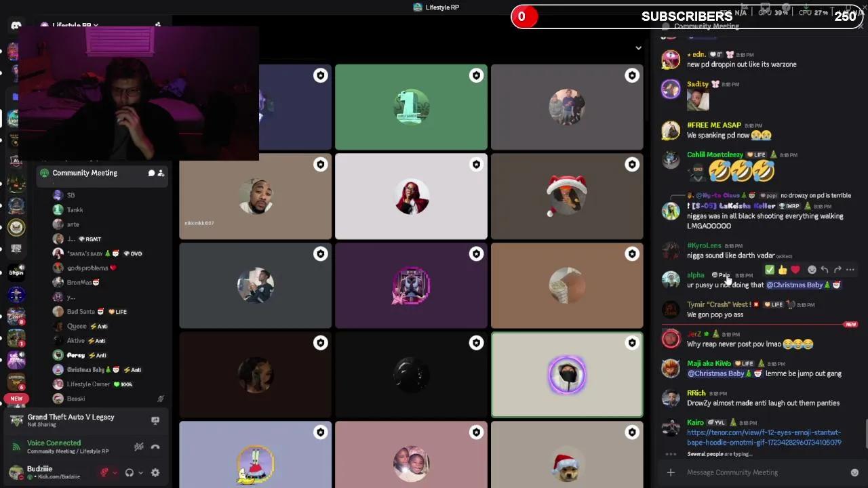Viewport: 868px width, 488px height.
Task: React with thumbs up on alpha's message
Action: click(x=783, y=270)
